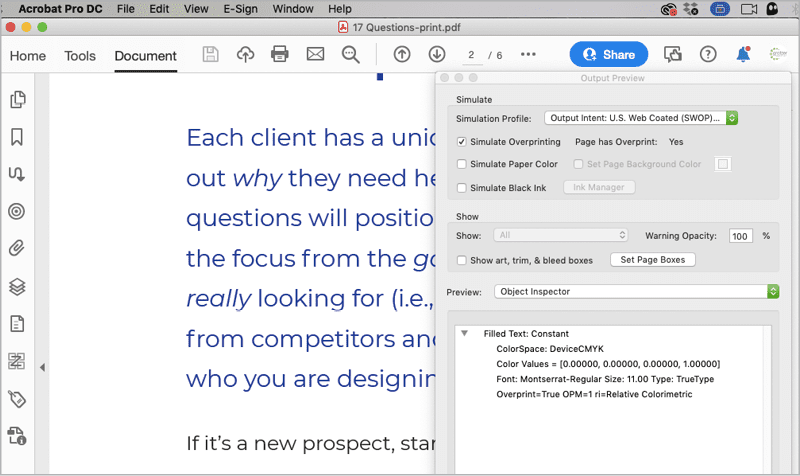Click the Save file icon in toolbar

click(x=210, y=55)
